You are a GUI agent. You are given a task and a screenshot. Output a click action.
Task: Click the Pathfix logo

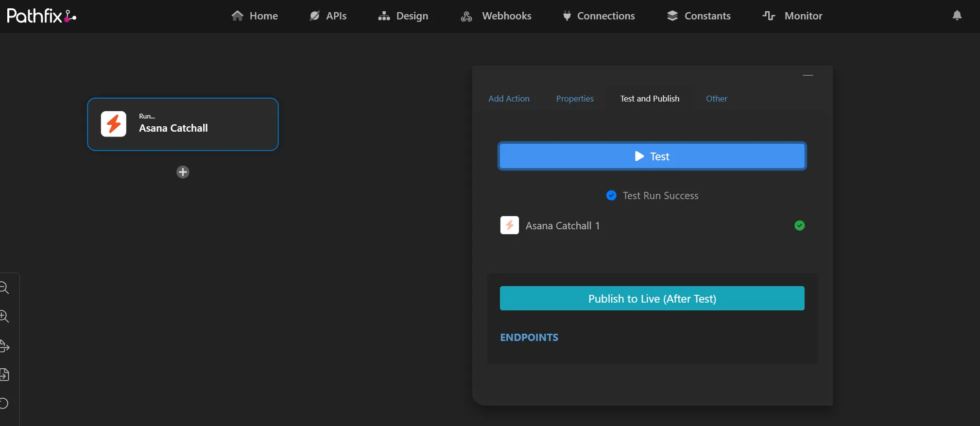coord(42,16)
